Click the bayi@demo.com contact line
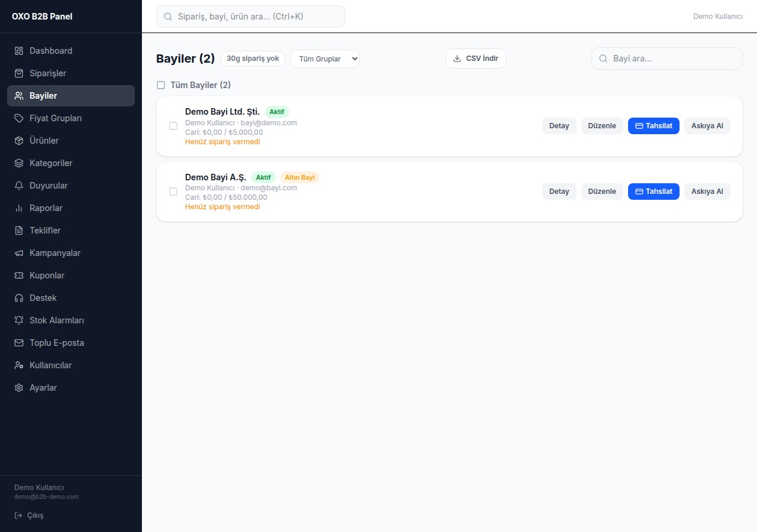This screenshot has height=532, width=757. coord(241,123)
